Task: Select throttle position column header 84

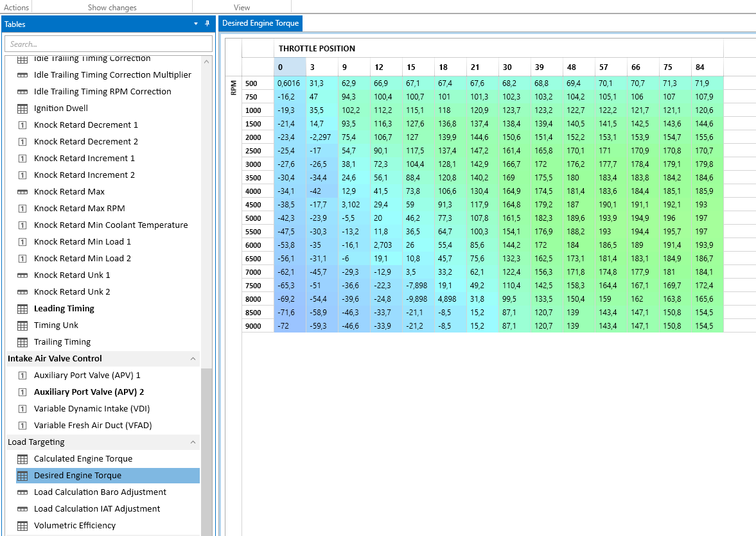Action: point(707,67)
